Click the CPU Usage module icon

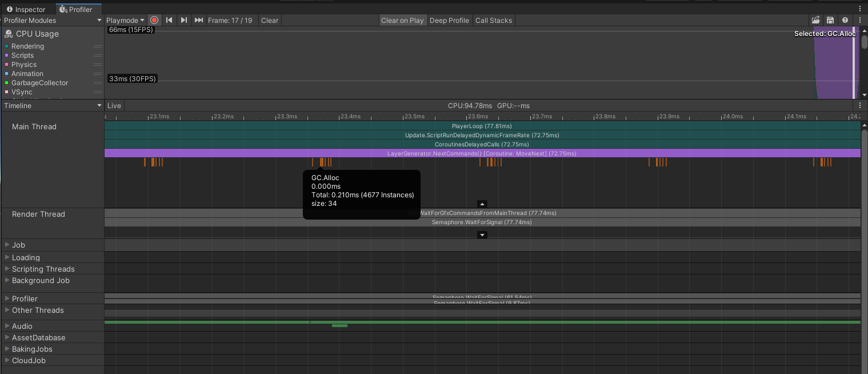point(8,34)
